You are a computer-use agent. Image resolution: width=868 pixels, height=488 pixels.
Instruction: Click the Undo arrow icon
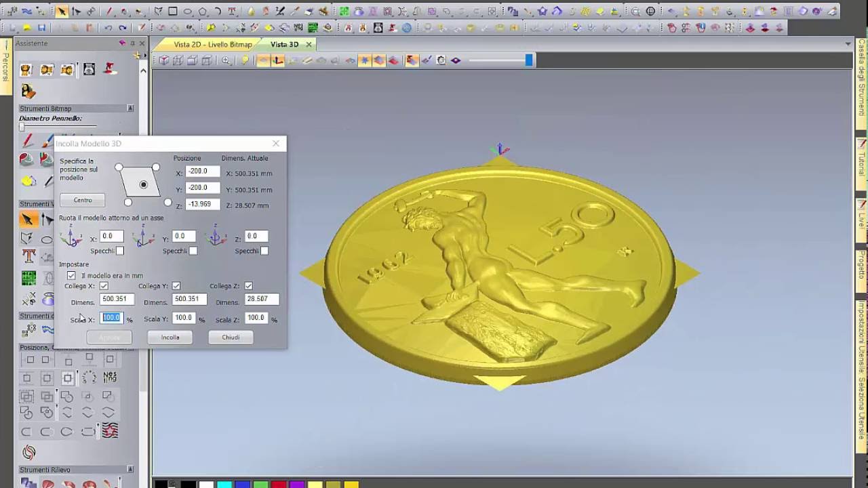(108, 28)
